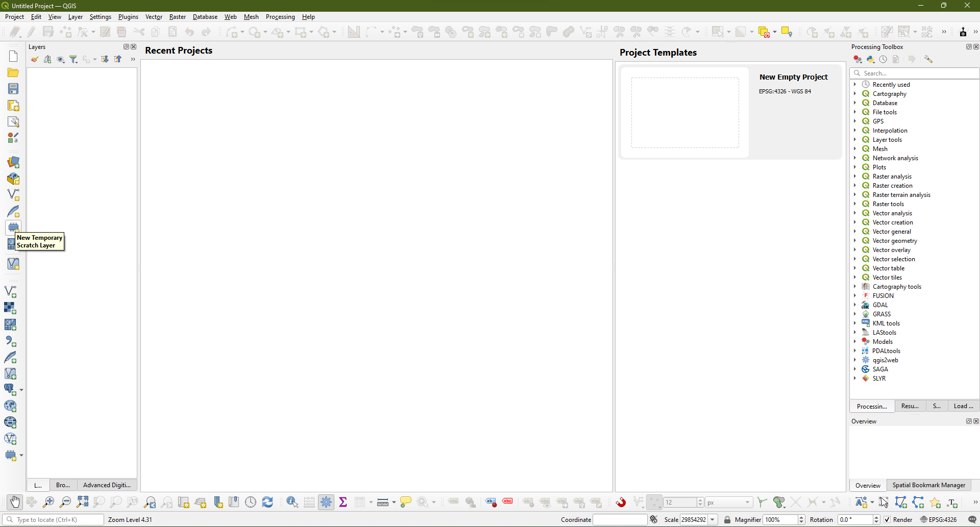Open the Processing menu
The image size is (980, 527).
tap(280, 17)
